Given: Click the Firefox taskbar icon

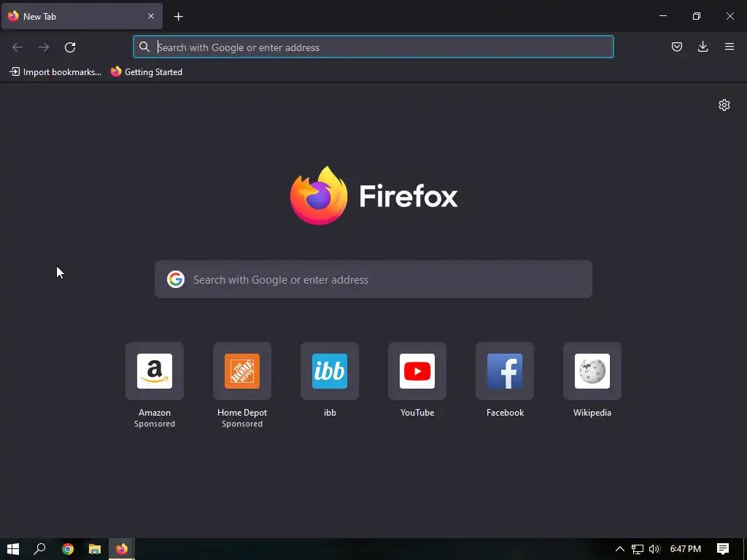Looking at the screenshot, I should tap(122, 549).
